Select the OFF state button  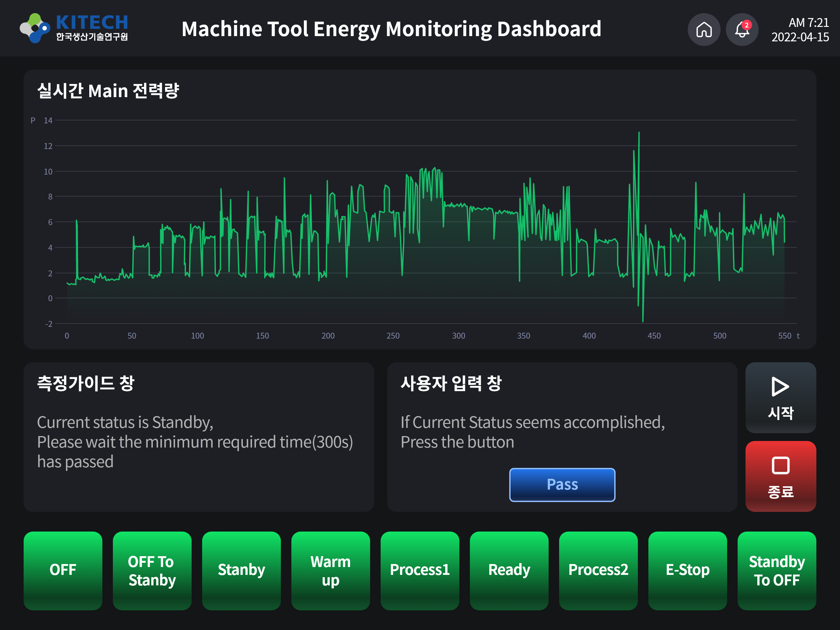pyautogui.click(x=63, y=570)
